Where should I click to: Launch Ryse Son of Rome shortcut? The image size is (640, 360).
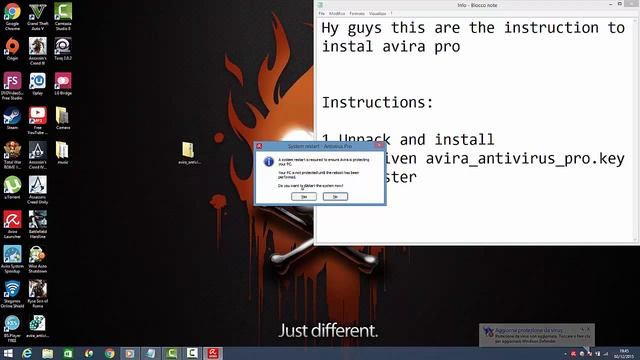(x=38, y=294)
